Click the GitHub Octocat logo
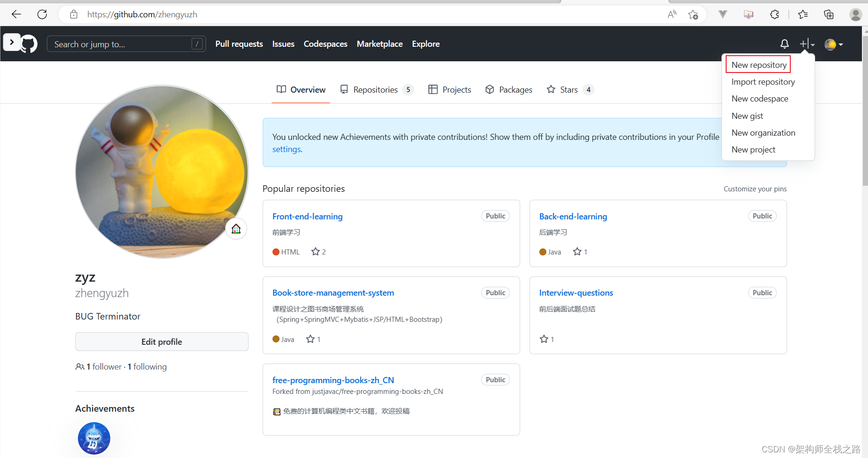The image size is (868, 458). (29, 44)
